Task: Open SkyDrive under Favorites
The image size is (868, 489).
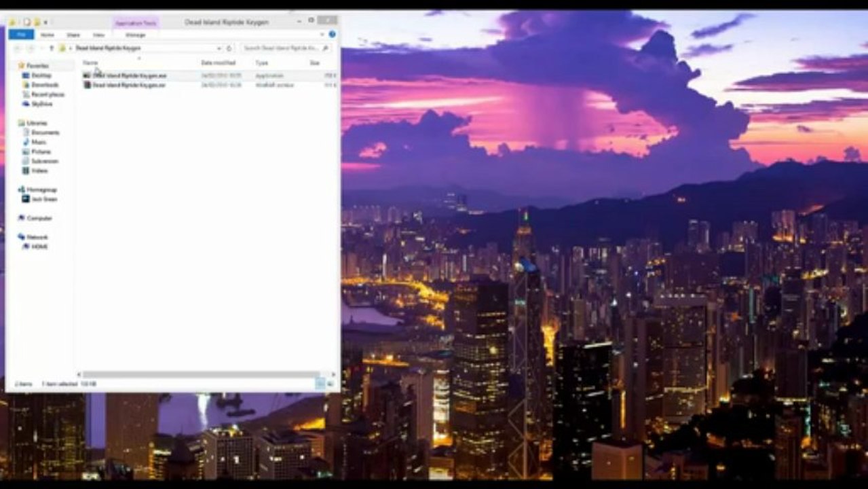Action: pos(42,104)
